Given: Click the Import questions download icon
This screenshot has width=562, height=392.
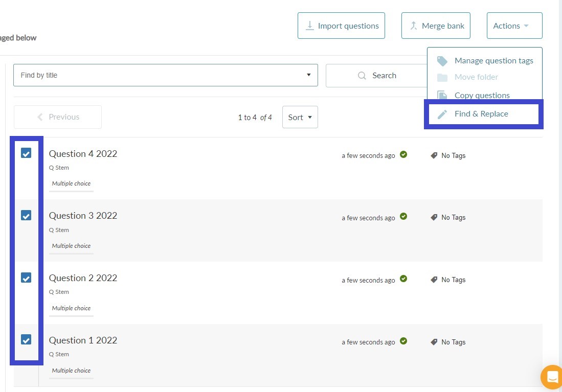Looking at the screenshot, I should click(310, 26).
